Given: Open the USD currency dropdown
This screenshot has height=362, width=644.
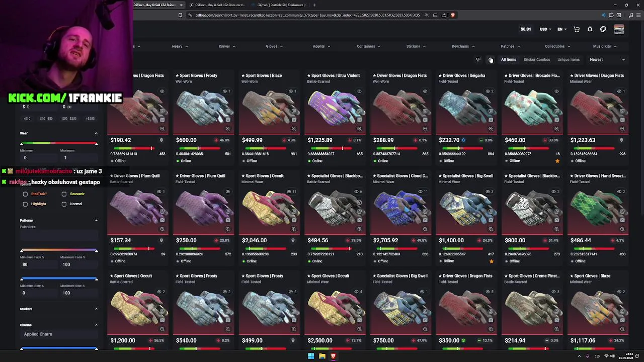Looking at the screenshot, I should [545, 29].
